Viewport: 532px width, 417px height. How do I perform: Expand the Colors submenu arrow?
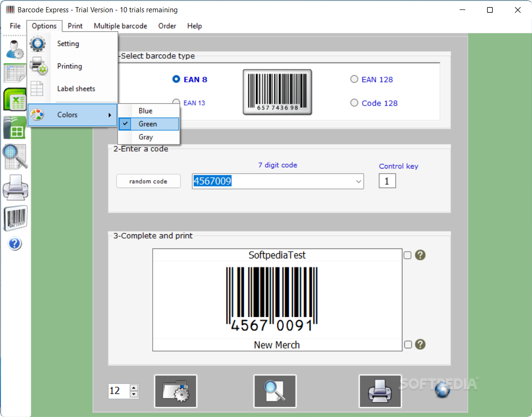point(110,115)
